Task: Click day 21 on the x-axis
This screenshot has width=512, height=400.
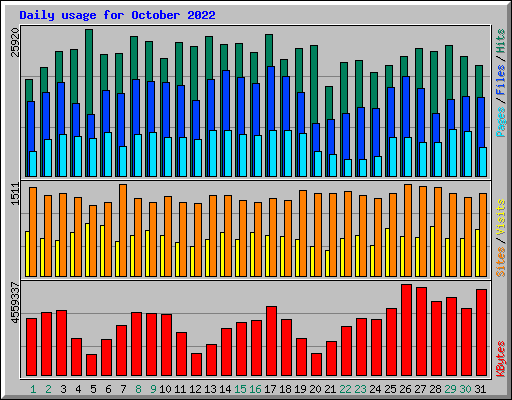Action: pyautogui.click(x=330, y=389)
